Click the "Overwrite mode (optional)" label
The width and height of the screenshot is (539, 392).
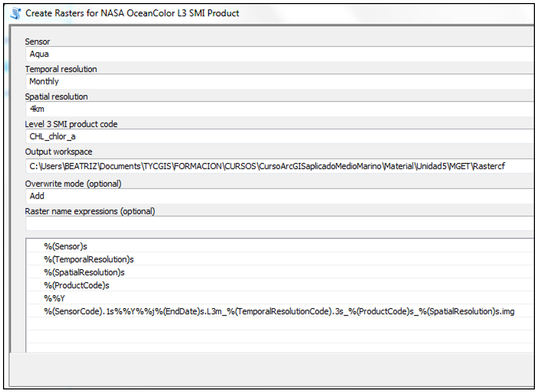pyautogui.click(x=73, y=183)
